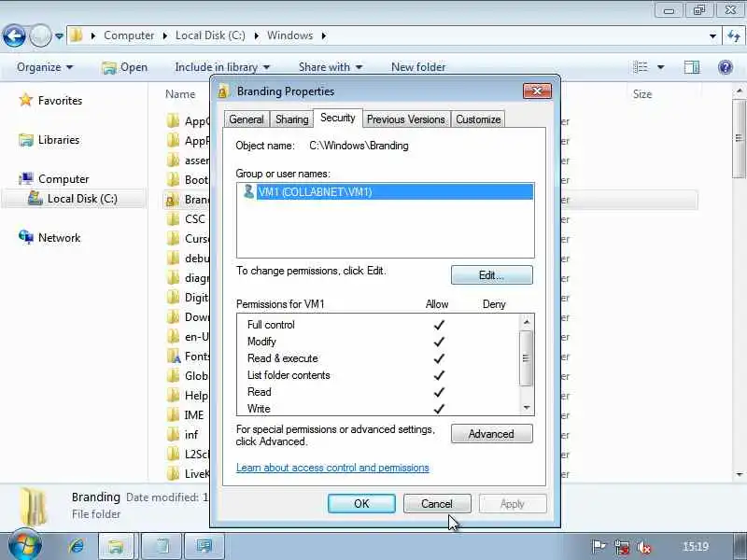Switch to the Customize tab
The height and width of the screenshot is (560, 747).
478,119
